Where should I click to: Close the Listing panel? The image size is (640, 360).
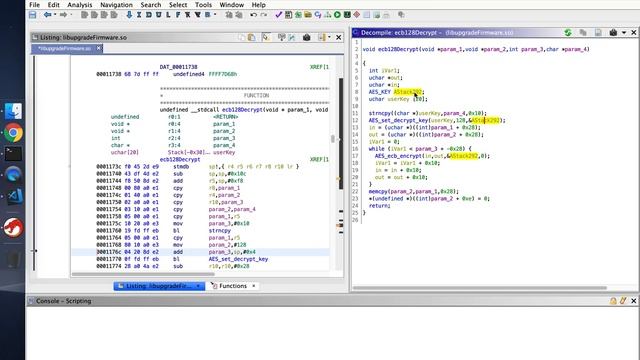click(x=339, y=37)
